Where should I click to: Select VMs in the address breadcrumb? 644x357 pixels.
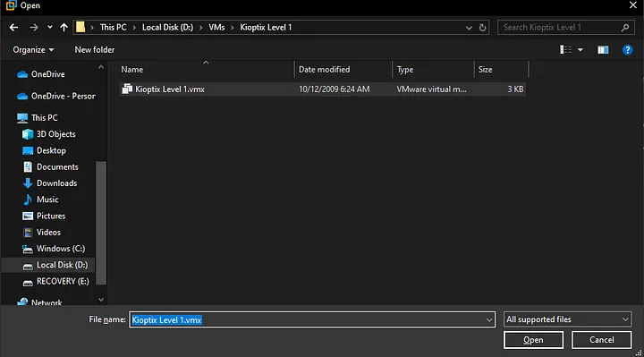point(216,28)
